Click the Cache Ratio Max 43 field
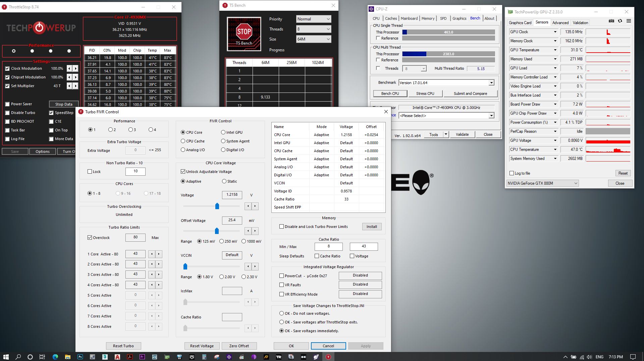Image resolution: width=644 pixels, height=361 pixels. [364, 246]
